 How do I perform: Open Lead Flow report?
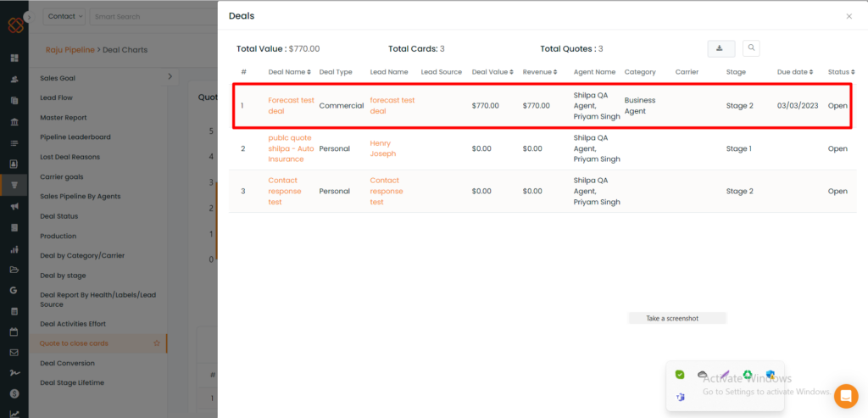click(x=57, y=98)
